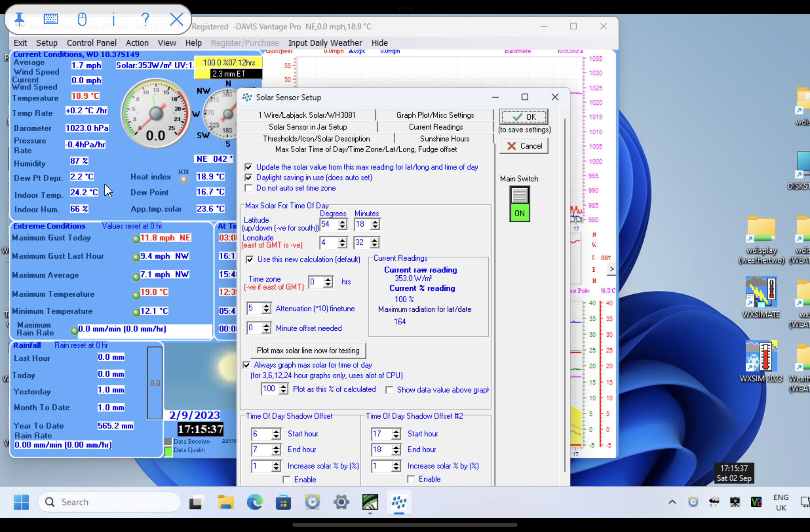
Task: Adjust Attenuation finetune spinner
Action: 266,308
